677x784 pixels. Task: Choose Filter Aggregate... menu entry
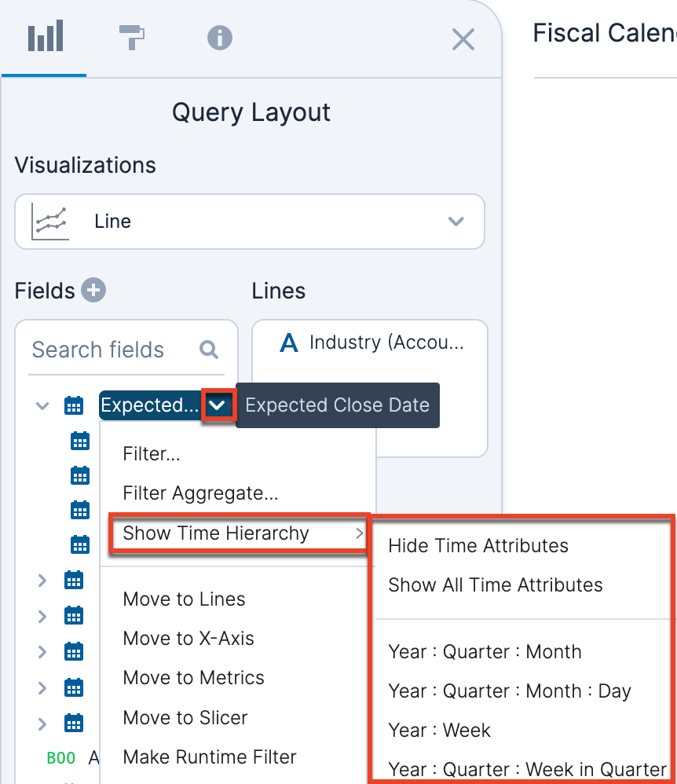[200, 493]
